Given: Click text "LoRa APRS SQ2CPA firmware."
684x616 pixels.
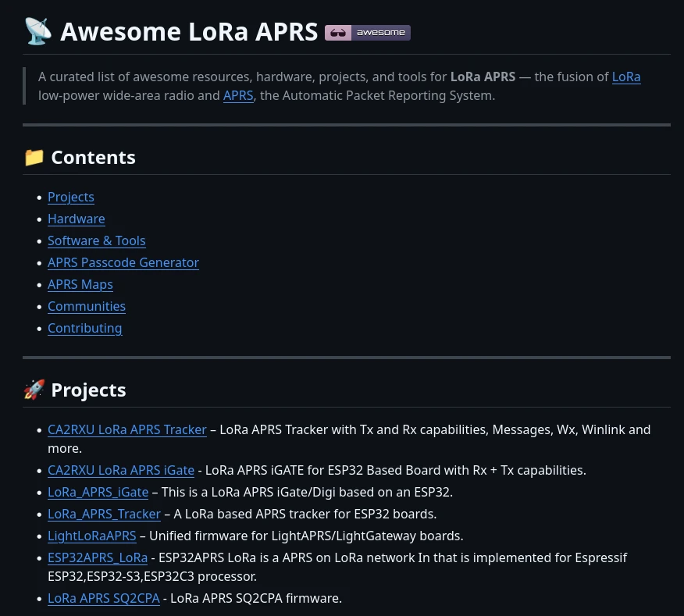Looking at the screenshot, I should [x=256, y=598].
